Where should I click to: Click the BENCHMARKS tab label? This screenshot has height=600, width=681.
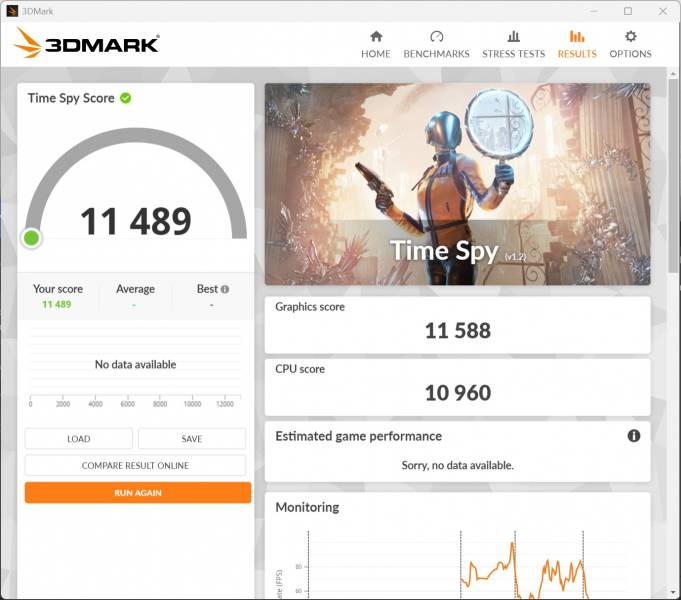[436, 54]
